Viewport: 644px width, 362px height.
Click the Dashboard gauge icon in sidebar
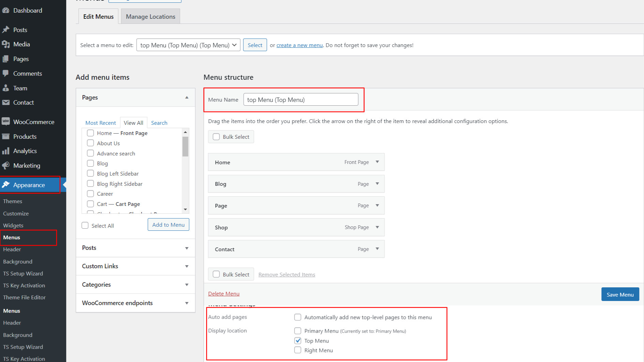(6, 11)
